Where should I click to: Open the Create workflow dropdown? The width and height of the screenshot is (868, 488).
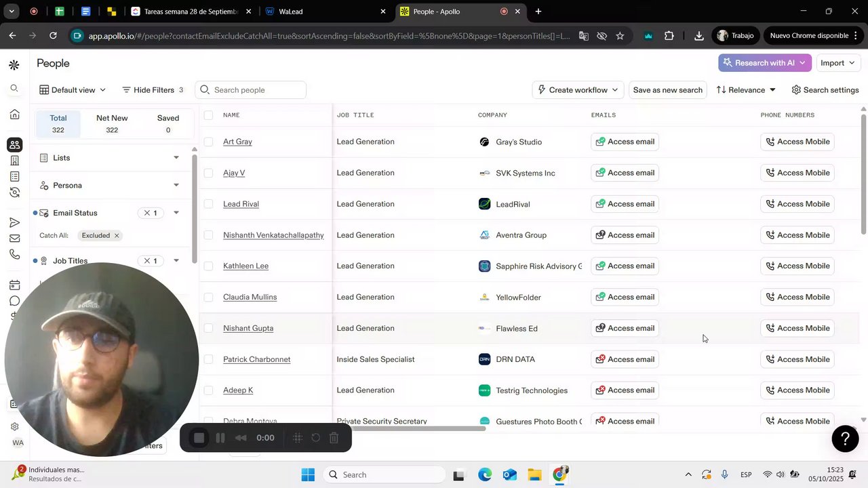tap(578, 90)
